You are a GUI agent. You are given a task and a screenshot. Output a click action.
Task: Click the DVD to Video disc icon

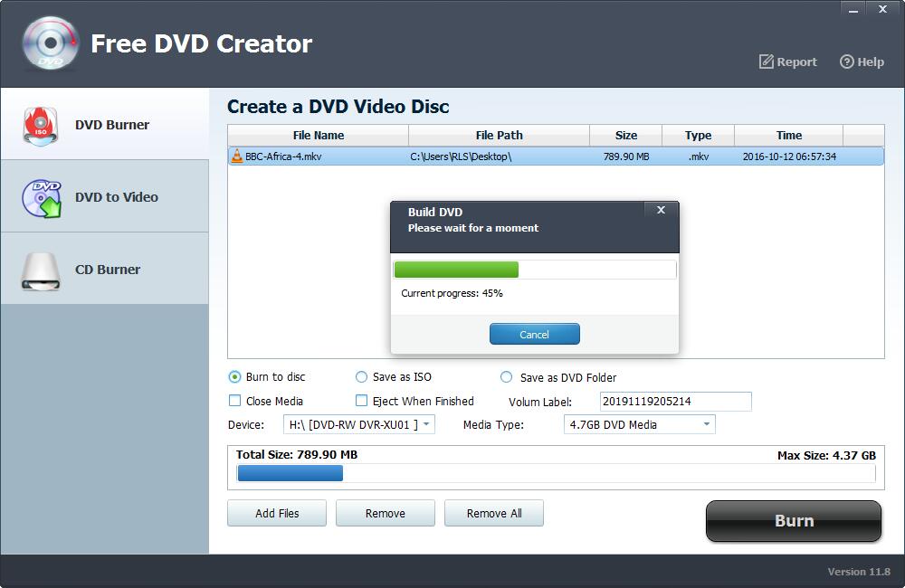42,198
